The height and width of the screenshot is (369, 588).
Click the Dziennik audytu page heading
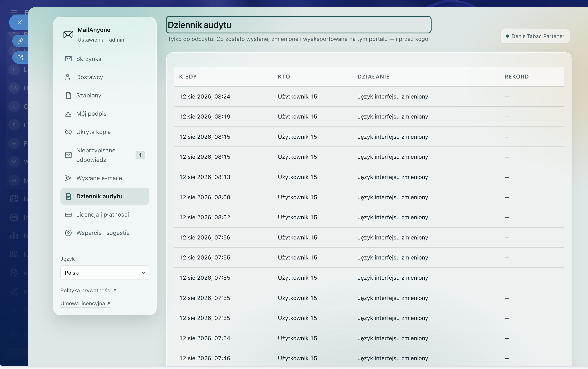click(x=299, y=25)
